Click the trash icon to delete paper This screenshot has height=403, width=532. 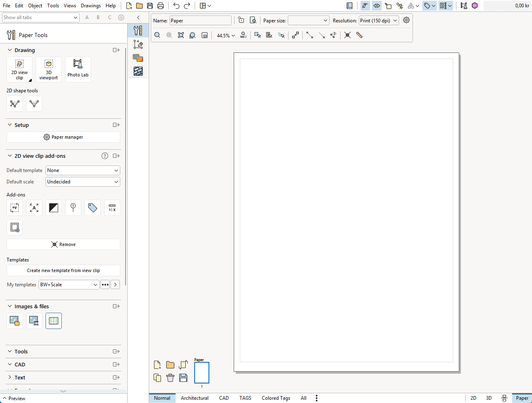coord(170,378)
